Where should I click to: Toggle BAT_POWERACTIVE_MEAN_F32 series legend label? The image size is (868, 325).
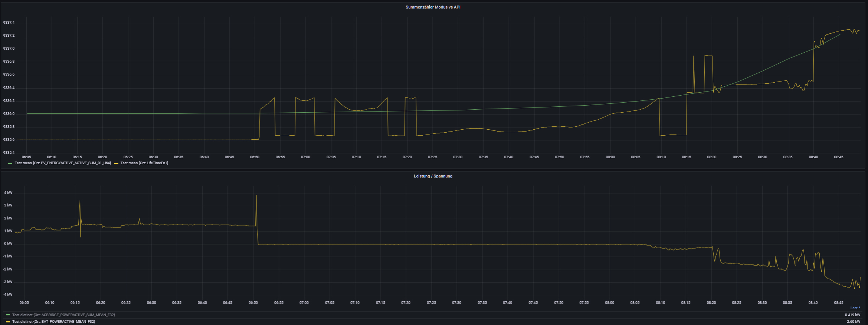[53, 322]
